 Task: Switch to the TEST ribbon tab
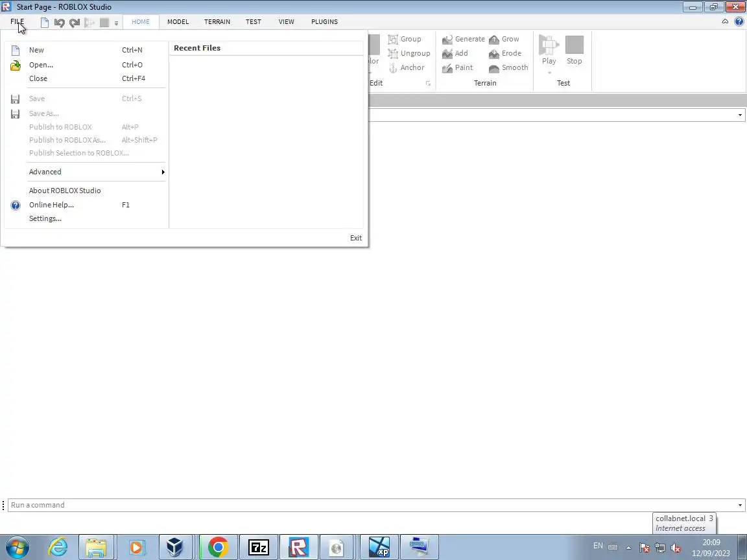click(x=254, y=22)
